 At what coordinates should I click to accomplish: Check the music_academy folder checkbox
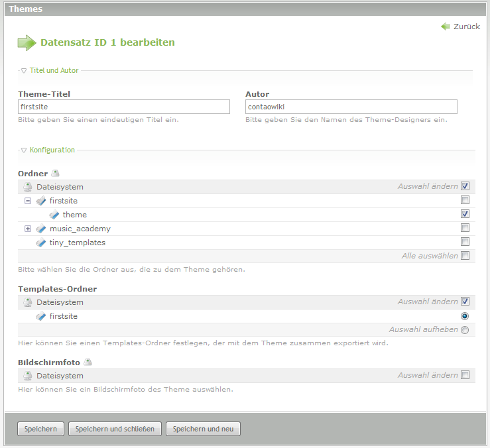(x=465, y=228)
